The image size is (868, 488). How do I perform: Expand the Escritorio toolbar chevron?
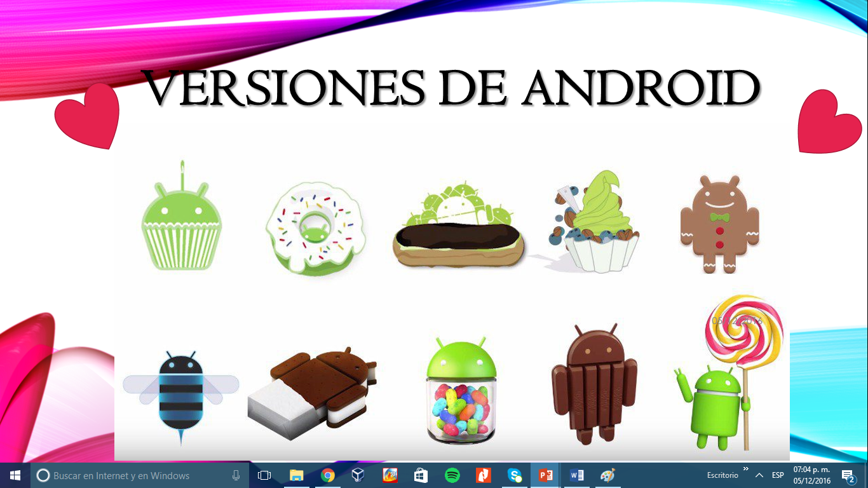pos(746,469)
